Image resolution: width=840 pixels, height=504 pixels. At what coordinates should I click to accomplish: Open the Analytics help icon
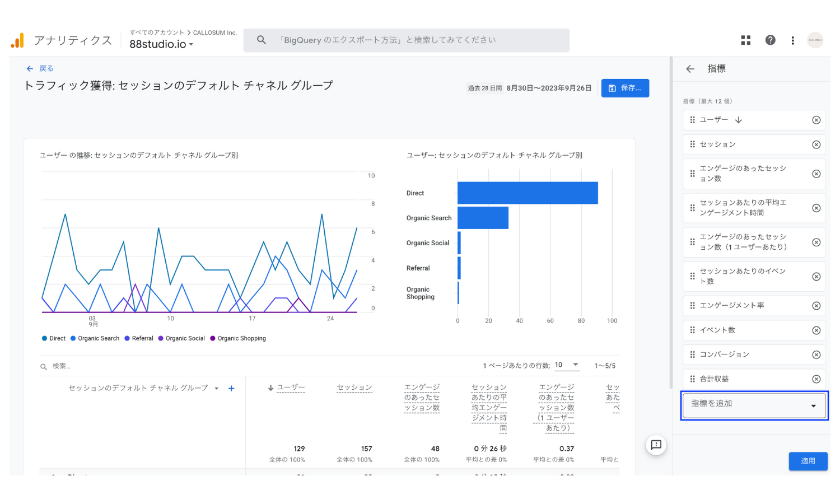pos(771,40)
